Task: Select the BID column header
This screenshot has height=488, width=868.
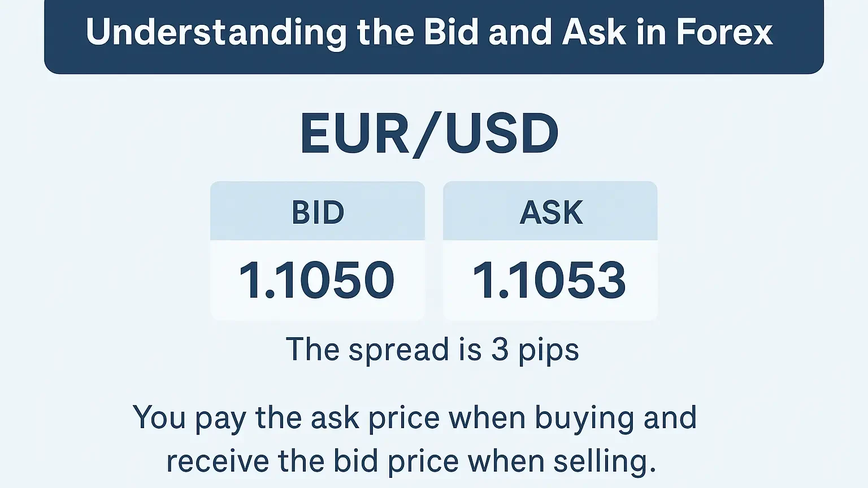Action: point(318,212)
